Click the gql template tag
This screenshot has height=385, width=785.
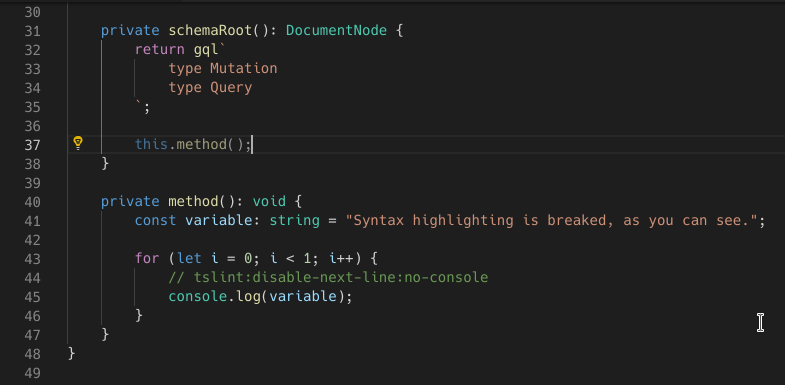pyautogui.click(x=206, y=51)
